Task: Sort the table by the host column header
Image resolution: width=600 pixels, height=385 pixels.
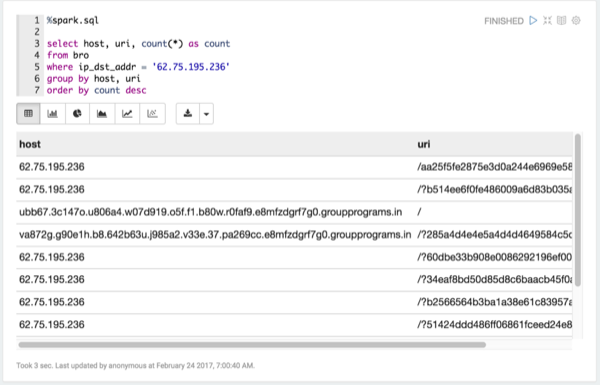Action: point(30,144)
